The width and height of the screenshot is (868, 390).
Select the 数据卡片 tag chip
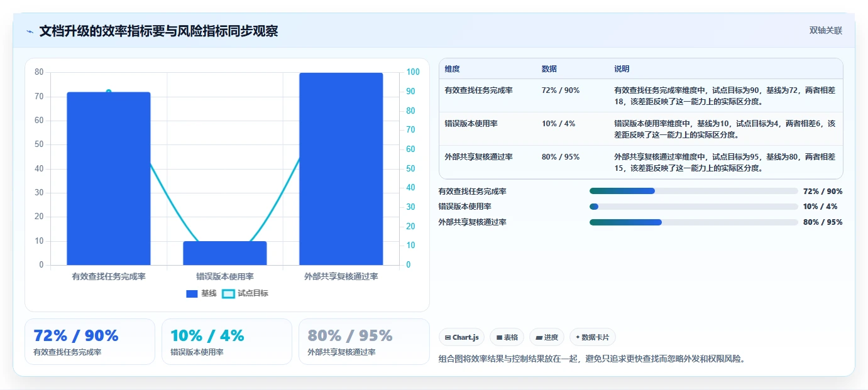tap(592, 337)
